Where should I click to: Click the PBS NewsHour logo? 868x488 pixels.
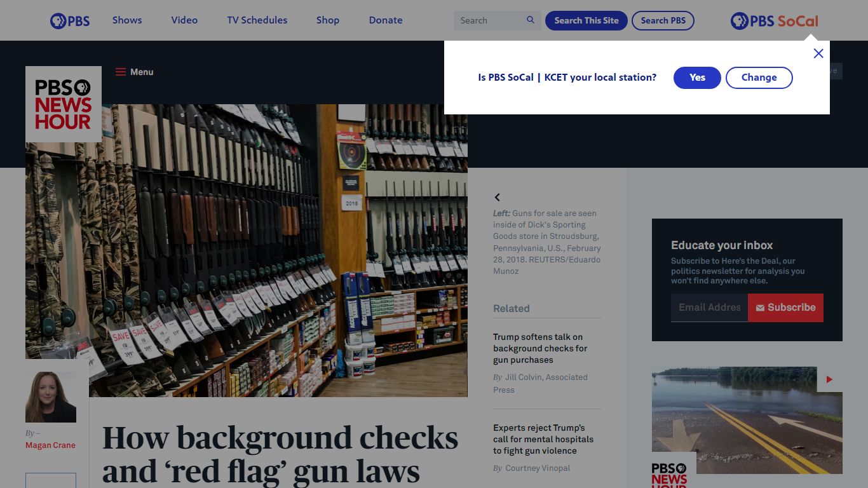64,104
